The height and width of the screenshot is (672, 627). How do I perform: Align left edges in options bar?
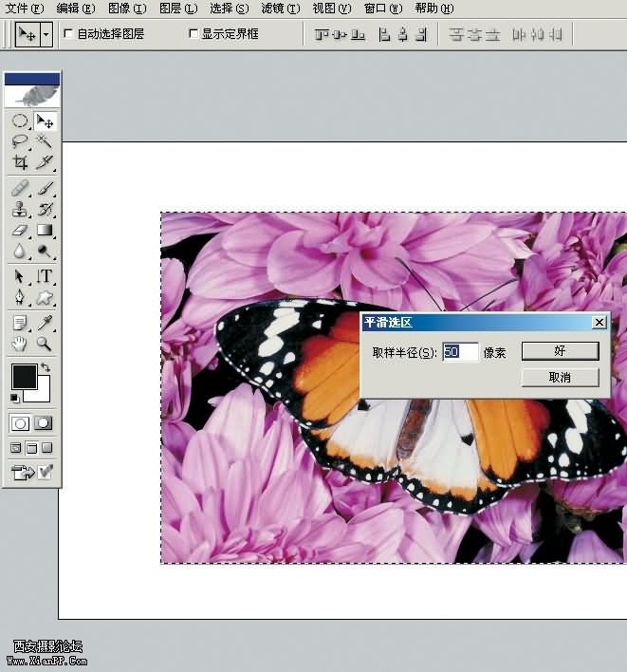tap(384, 34)
